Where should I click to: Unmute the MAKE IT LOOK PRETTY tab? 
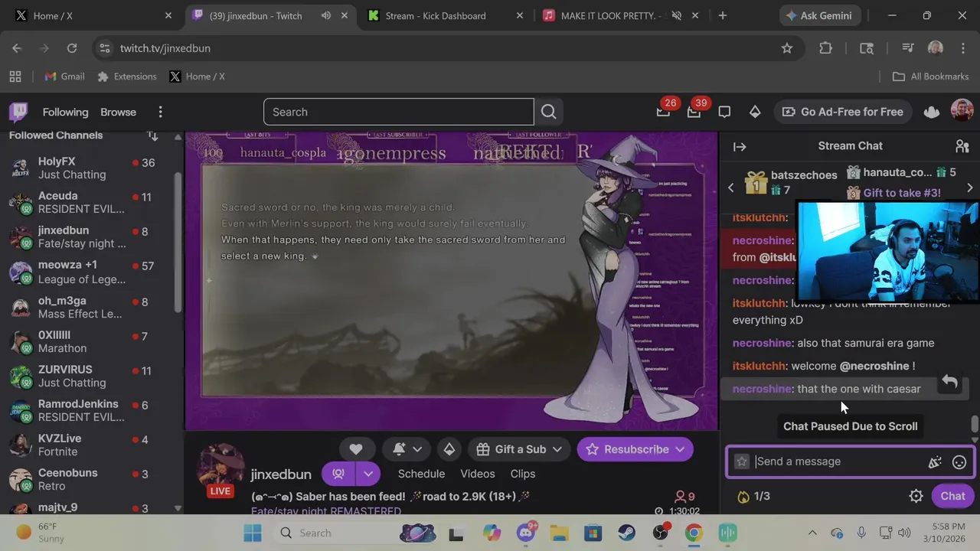tap(677, 15)
